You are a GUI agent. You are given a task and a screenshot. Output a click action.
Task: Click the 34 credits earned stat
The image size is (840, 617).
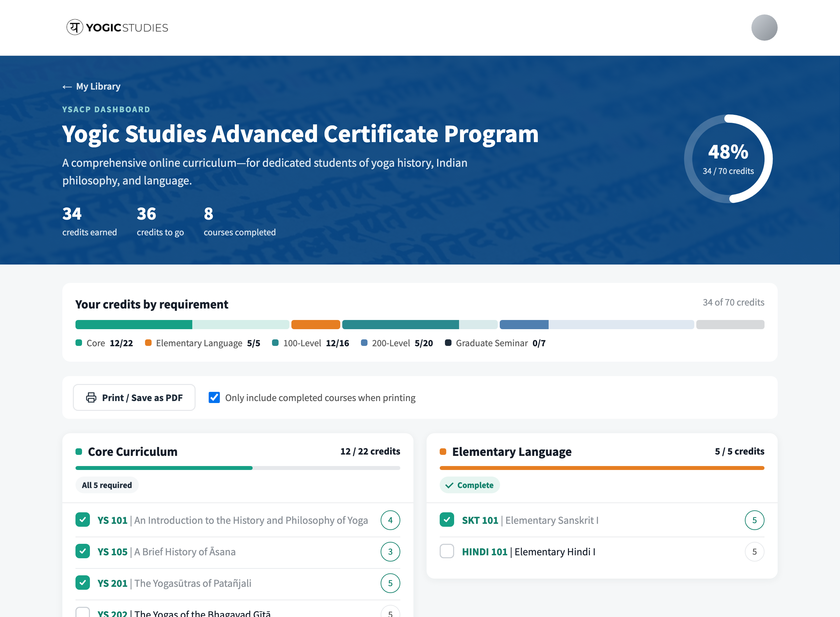click(x=90, y=222)
